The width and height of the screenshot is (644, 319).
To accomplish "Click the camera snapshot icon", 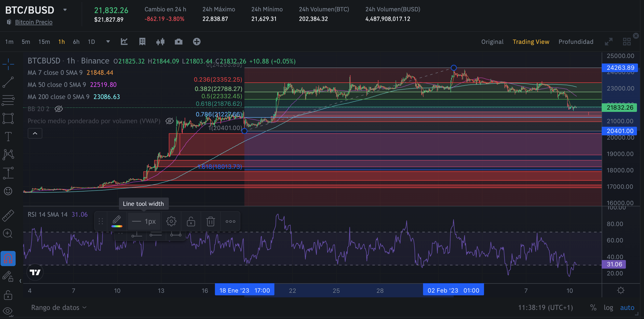I will (178, 42).
